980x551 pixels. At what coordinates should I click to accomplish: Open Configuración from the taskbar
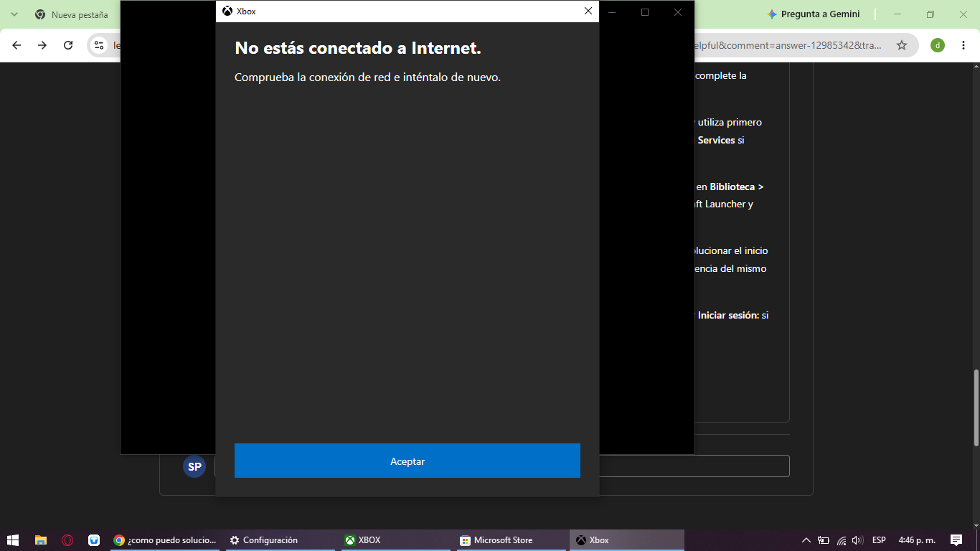pos(282,540)
